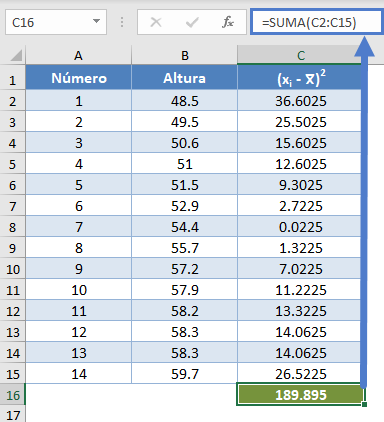The width and height of the screenshot is (384, 422).
Task: Select cell with value 50.6
Action: 185,143
